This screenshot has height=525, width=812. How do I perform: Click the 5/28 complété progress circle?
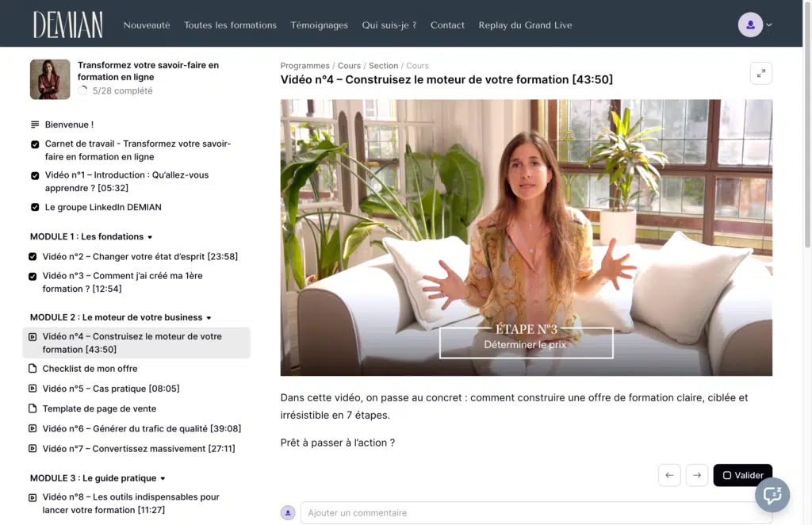point(82,90)
